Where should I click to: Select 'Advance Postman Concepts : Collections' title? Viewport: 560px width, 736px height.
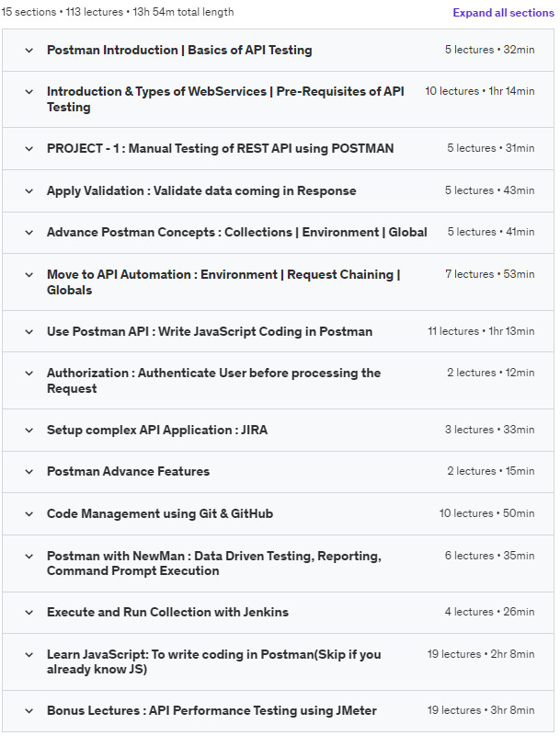(x=237, y=232)
